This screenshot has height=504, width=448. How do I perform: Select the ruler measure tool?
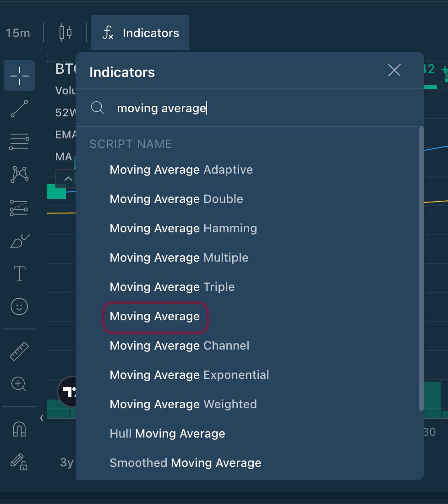tap(19, 351)
